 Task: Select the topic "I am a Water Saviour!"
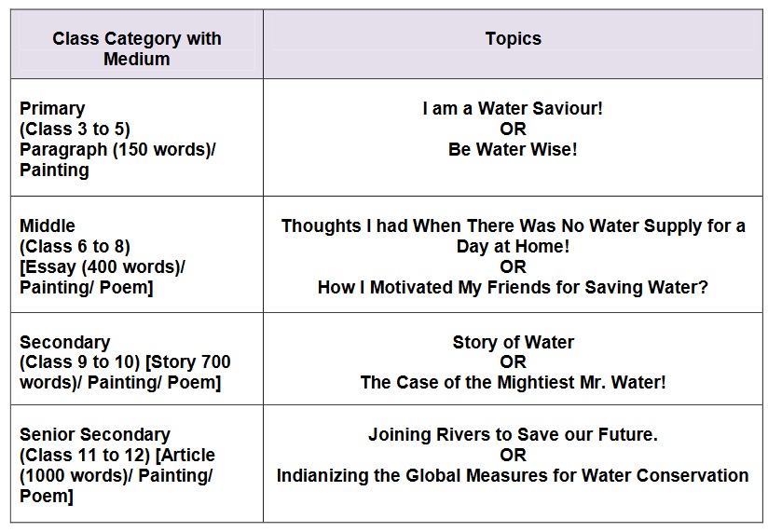point(513,109)
